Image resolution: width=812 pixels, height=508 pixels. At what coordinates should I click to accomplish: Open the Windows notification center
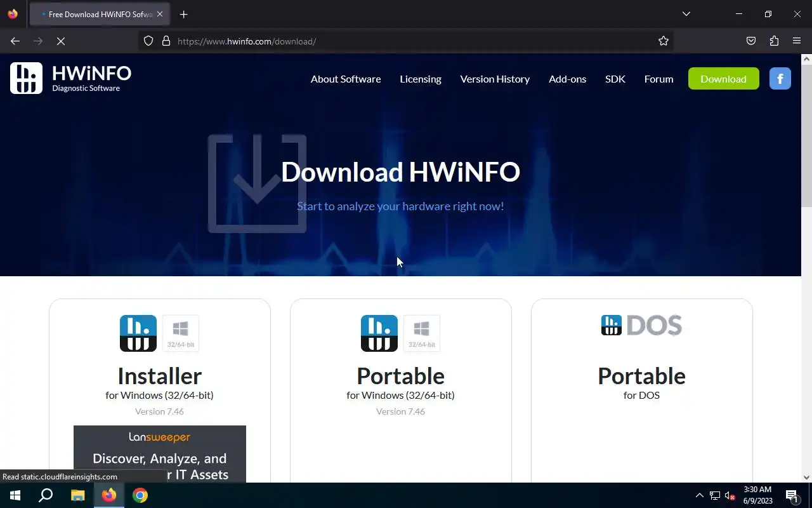[x=792, y=495]
